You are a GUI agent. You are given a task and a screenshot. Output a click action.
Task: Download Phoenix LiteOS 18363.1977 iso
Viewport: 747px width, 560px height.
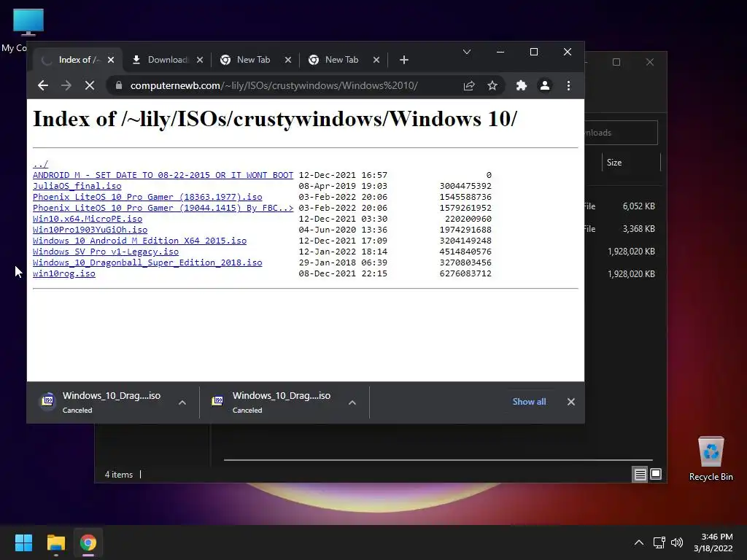[147, 197]
